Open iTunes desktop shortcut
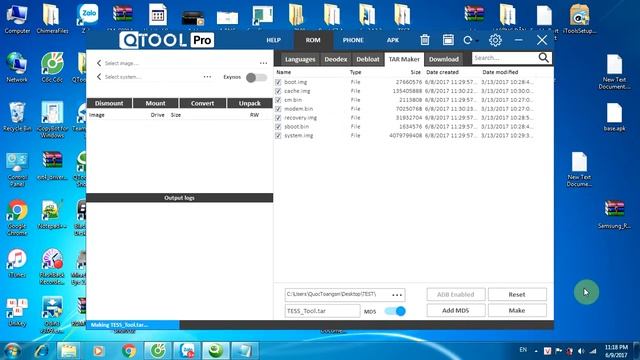Image resolution: width=640 pixels, height=360 pixels. click(x=17, y=263)
